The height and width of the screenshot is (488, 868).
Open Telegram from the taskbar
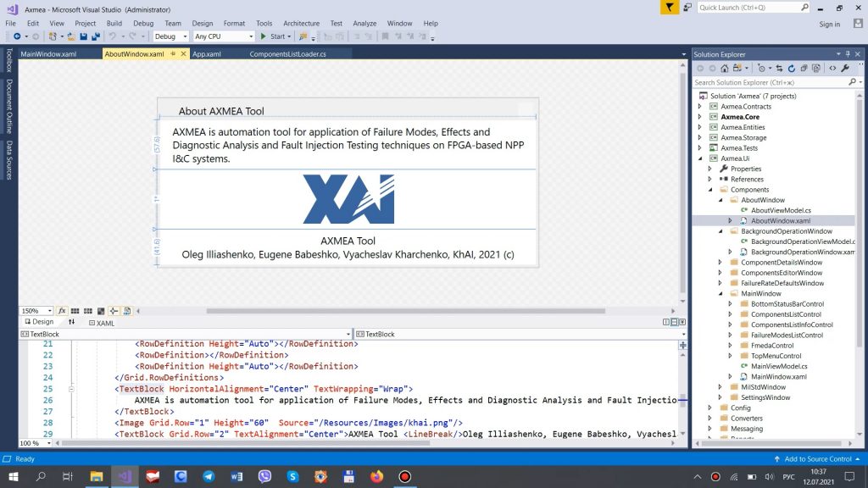pos(209,476)
